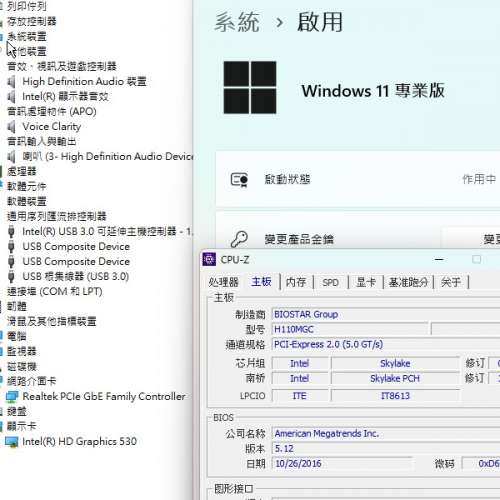Select the 連接埠 (COM 和 LPT) category

point(55,291)
